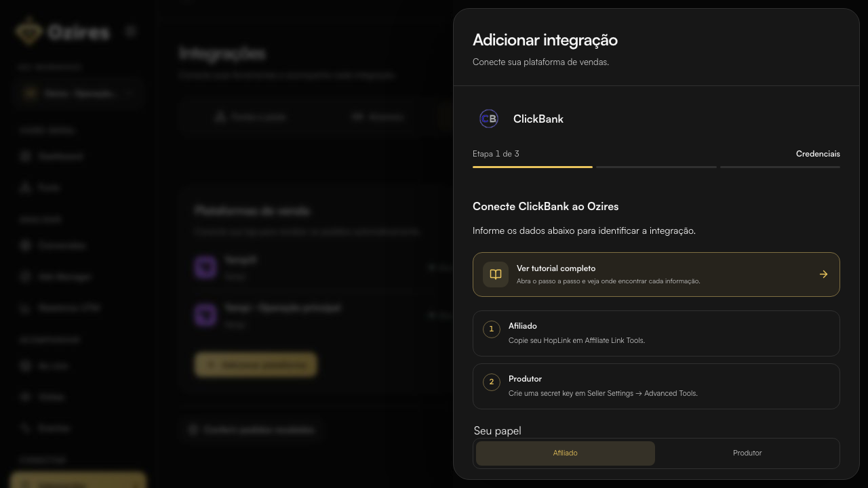The image size is (868, 488).
Task: Jump to the third step progress segment
Action: coord(780,167)
